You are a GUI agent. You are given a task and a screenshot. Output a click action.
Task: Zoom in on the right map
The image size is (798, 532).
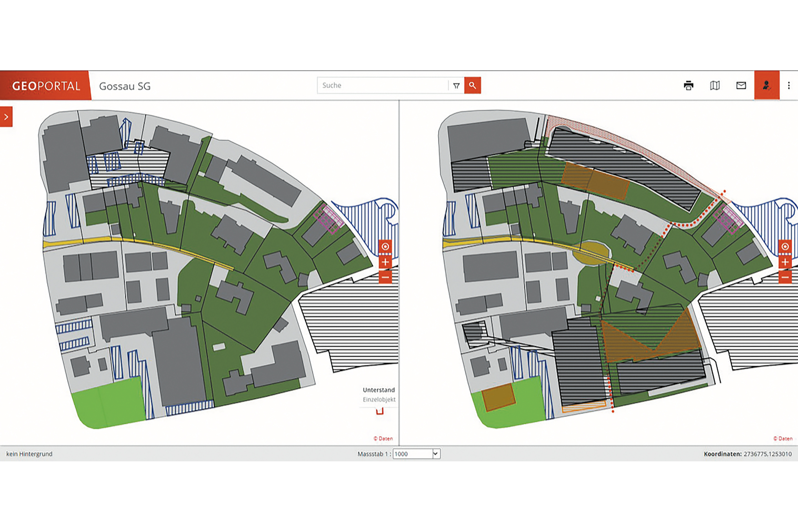785,262
